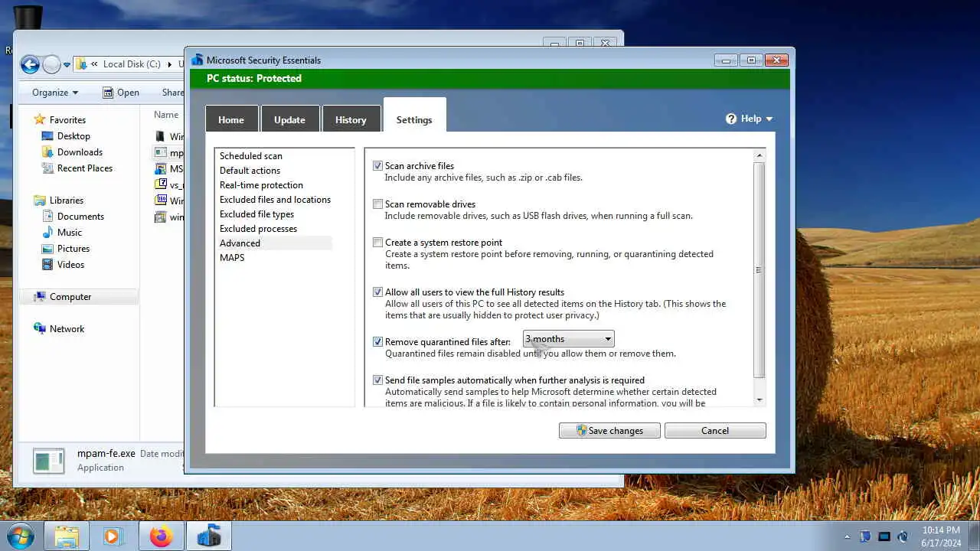980x551 pixels.
Task: Click mpam-fe.exe preview icon in details pane
Action: 48,461
